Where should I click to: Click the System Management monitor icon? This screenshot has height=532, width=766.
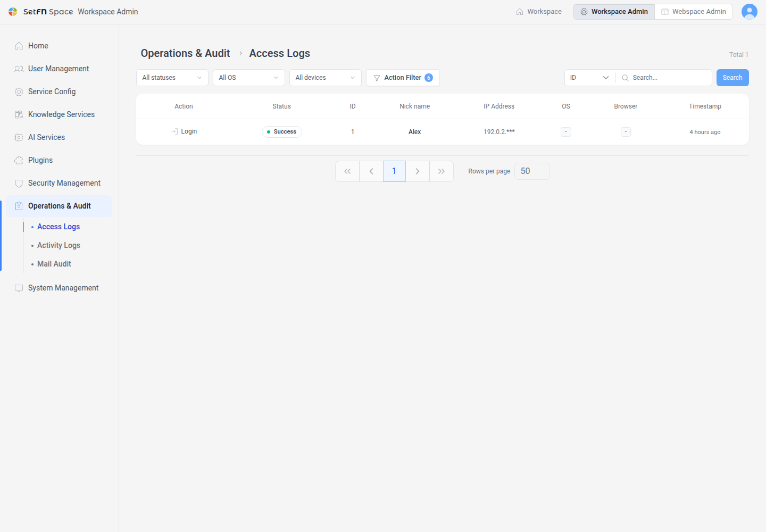click(19, 288)
